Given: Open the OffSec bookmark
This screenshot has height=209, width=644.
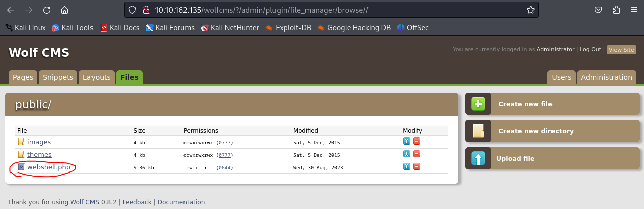Looking at the screenshot, I should 413,28.
